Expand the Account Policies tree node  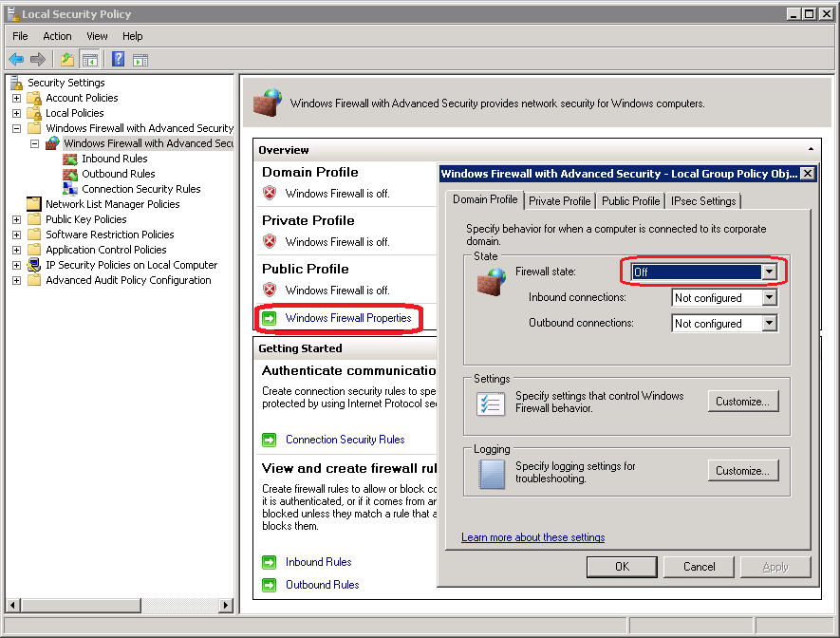point(16,97)
